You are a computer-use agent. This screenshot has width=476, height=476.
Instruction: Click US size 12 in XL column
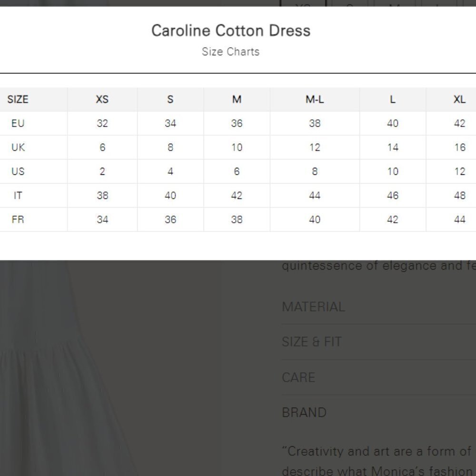pyautogui.click(x=460, y=171)
